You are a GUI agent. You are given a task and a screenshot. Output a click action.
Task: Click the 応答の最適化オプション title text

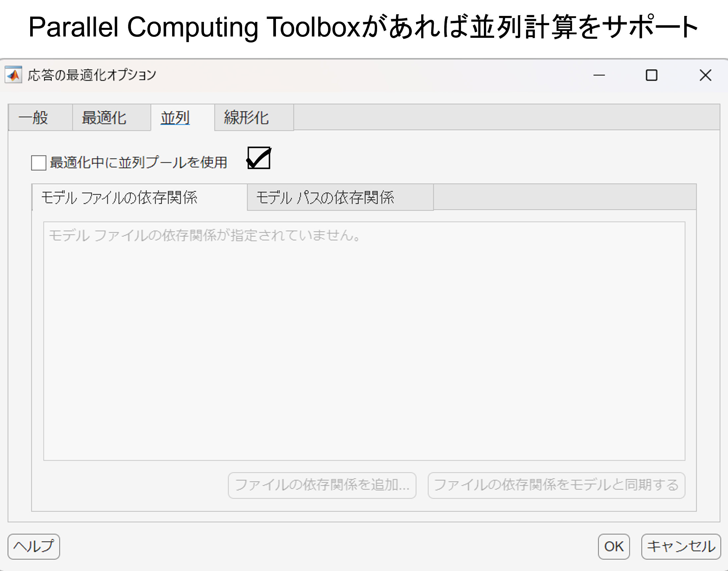92,75
